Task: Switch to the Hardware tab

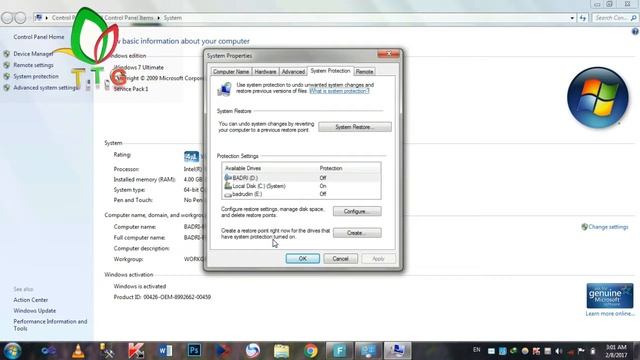Action: [265, 71]
